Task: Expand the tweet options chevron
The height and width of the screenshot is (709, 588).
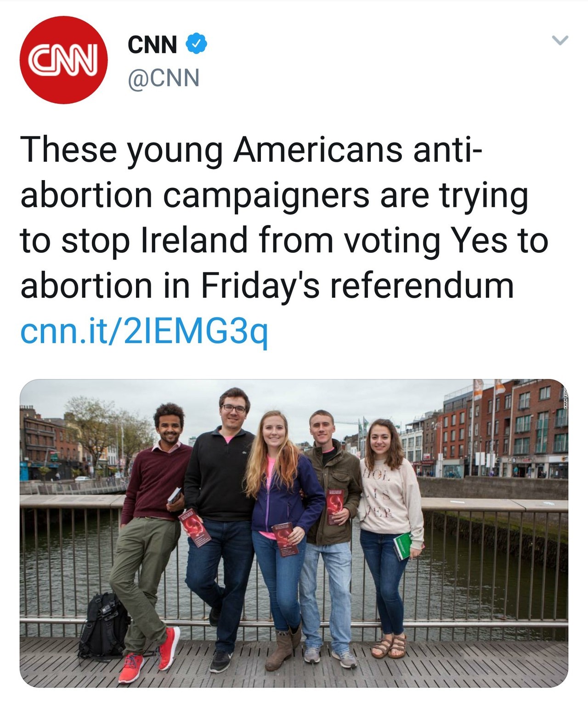Action: pos(560,40)
